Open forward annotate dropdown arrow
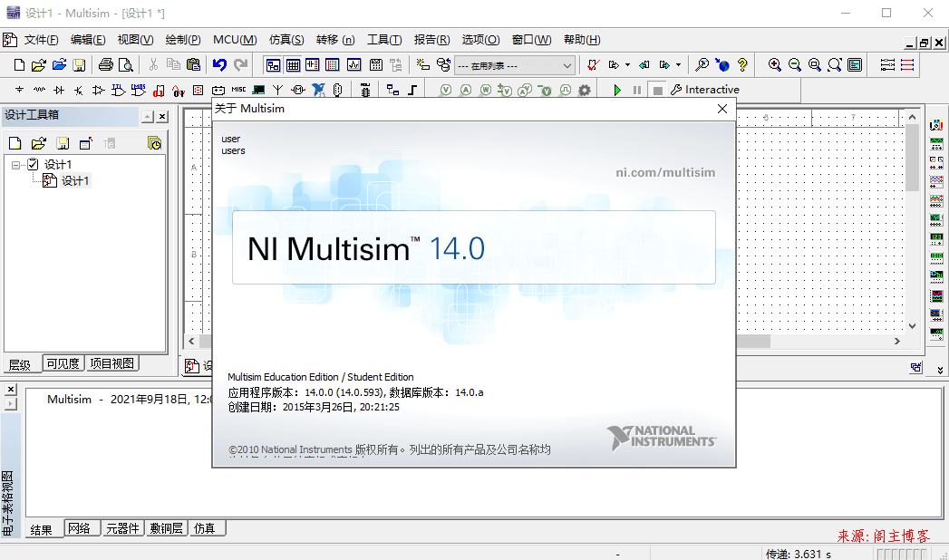Screen dimensions: 949x560 tap(679, 64)
